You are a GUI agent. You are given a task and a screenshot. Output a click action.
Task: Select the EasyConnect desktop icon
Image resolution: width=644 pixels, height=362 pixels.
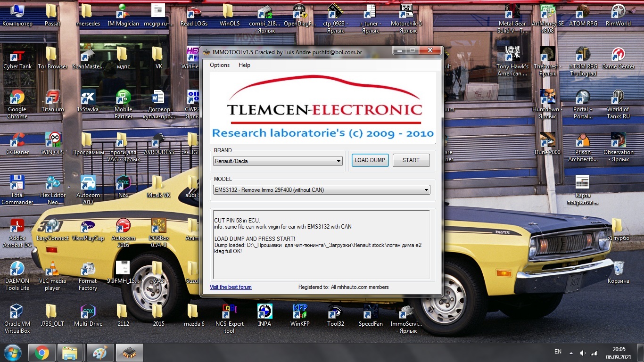52,230
